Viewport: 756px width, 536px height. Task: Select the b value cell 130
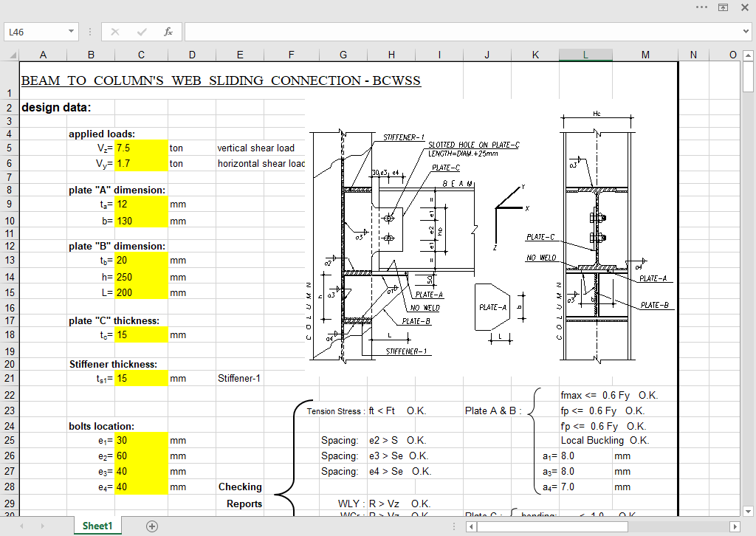[141, 221]
